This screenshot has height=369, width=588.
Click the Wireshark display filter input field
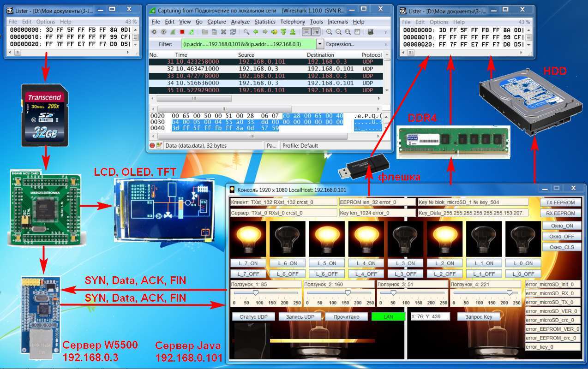[x=249, y=44]
